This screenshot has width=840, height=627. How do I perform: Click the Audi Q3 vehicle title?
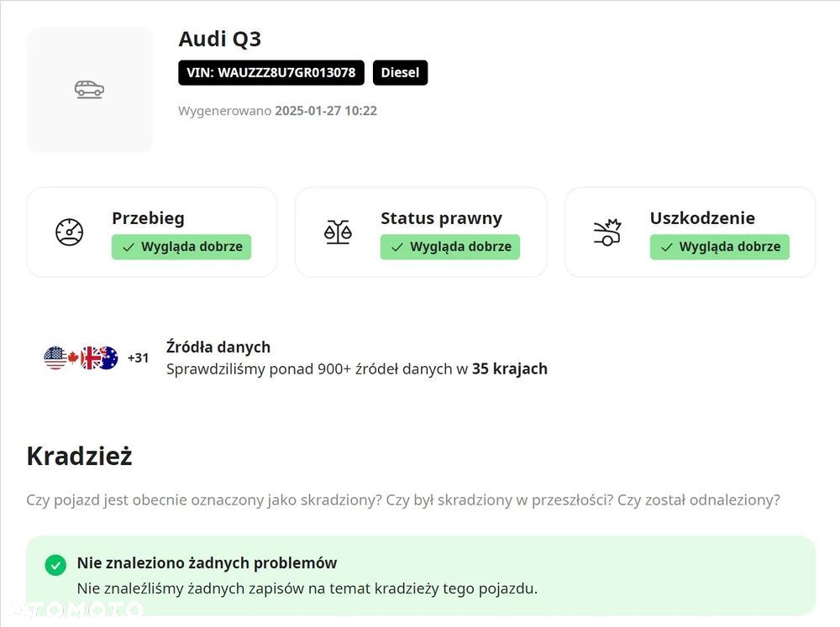click(x=220, y=39)
